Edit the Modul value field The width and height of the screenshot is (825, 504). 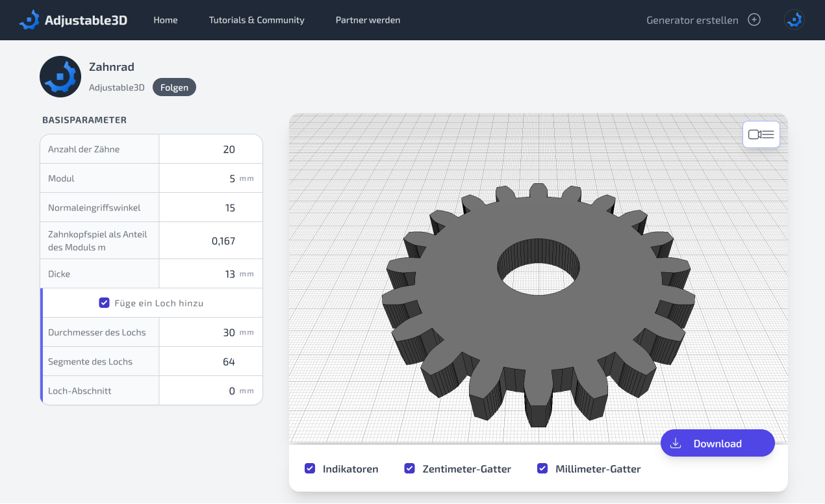210,178
